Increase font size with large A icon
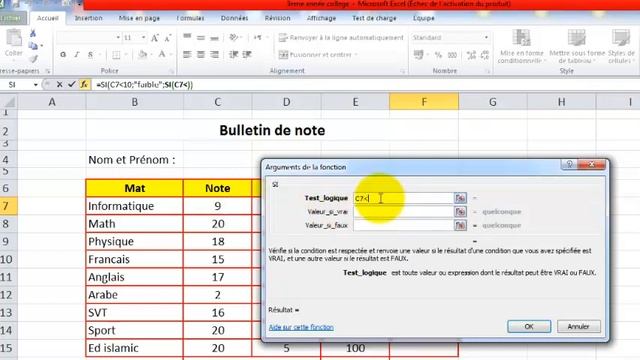 [155, 38]
